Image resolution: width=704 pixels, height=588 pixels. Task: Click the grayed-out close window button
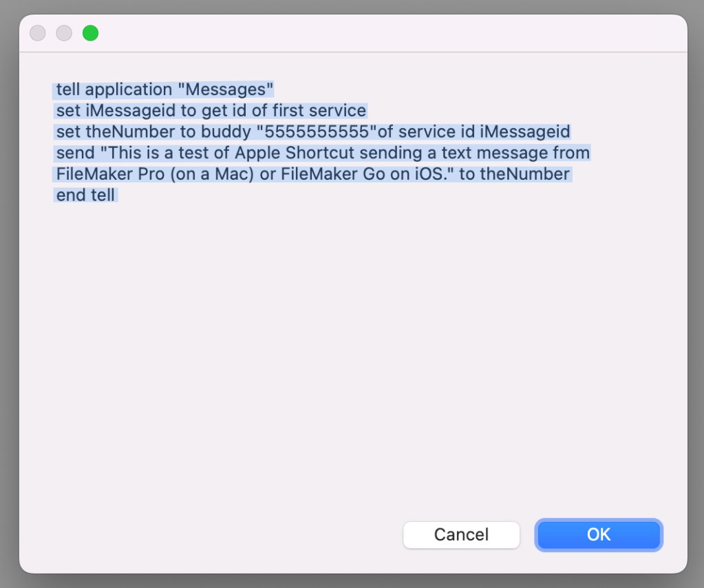point(38,33)
